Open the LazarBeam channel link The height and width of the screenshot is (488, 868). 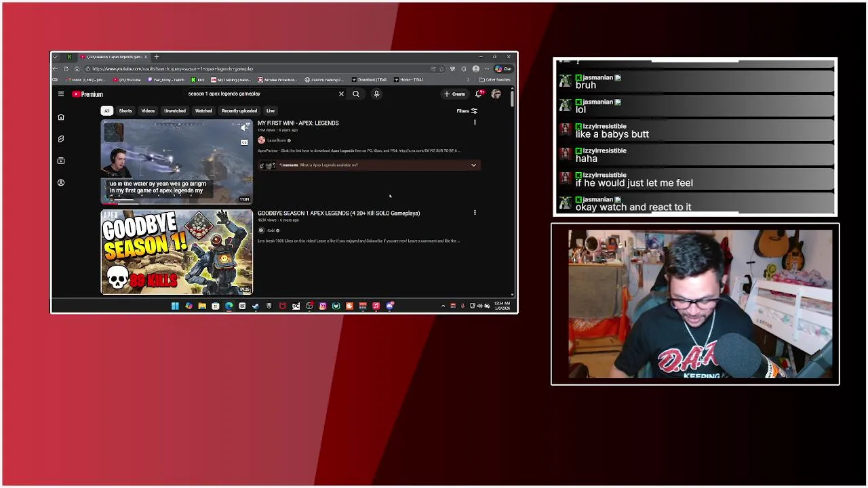pos(277,140)
